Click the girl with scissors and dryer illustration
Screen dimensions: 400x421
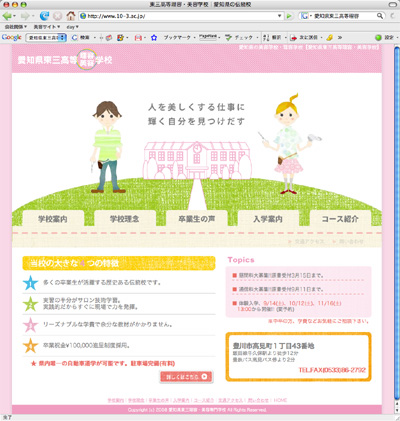pyautogui.click(x=289, y=144)
